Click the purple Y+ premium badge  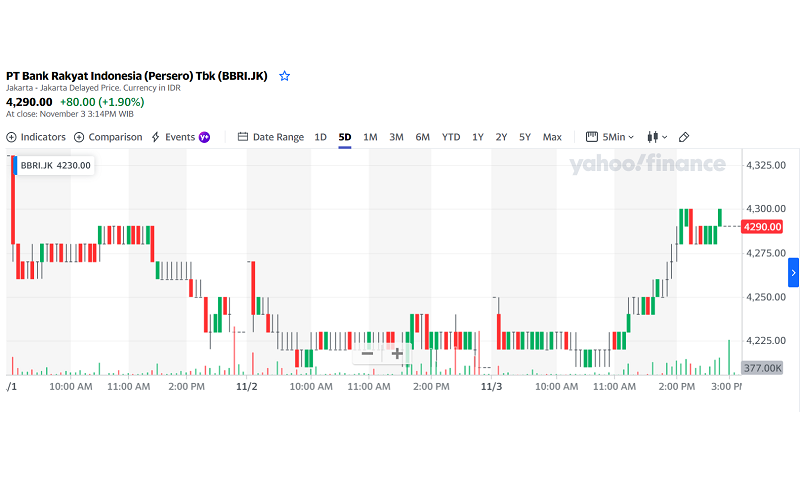pyautogui.click(x=204, y=137)
